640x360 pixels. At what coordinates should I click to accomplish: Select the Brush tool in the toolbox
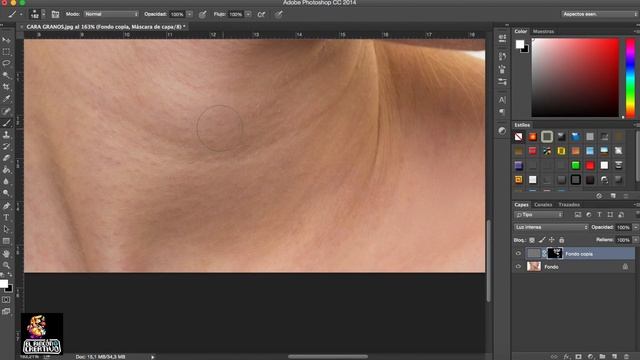6,123
